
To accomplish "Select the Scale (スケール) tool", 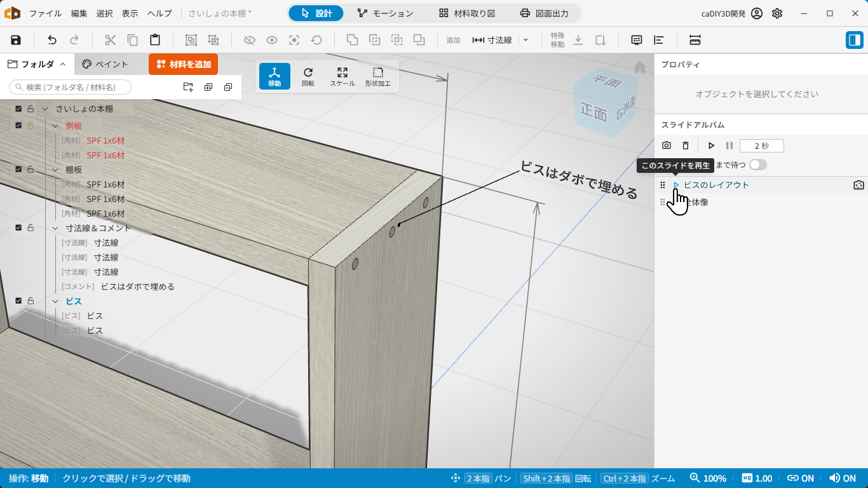I will [x=342, y=76].
